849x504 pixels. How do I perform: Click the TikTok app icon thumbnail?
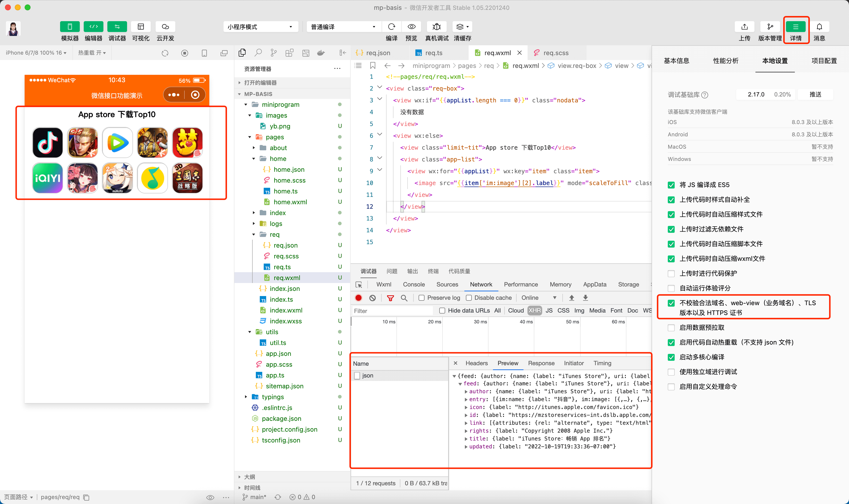tap(47, 143)
